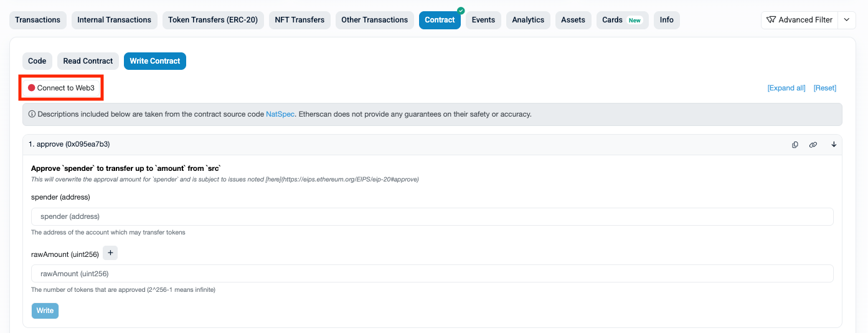Switch to the Code sub-tab
Image resolution: width=868 pixels, height=333 pixels.
click(x=37, y=61)
